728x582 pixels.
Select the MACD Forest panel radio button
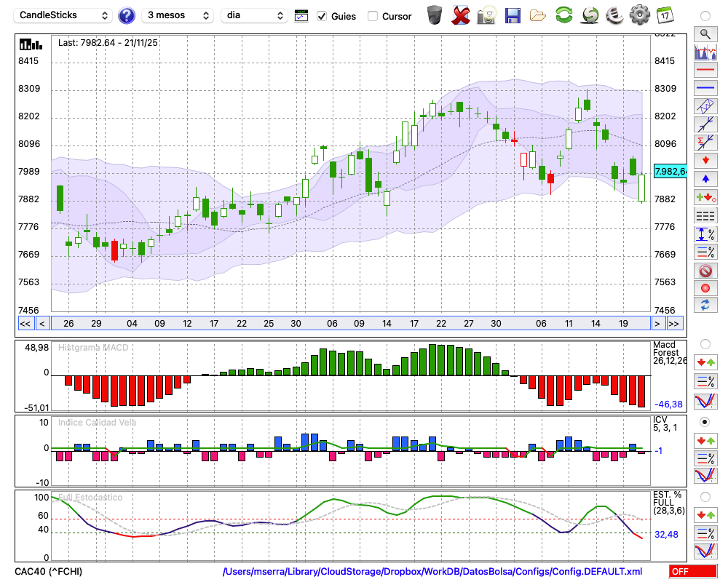point(705,343)
